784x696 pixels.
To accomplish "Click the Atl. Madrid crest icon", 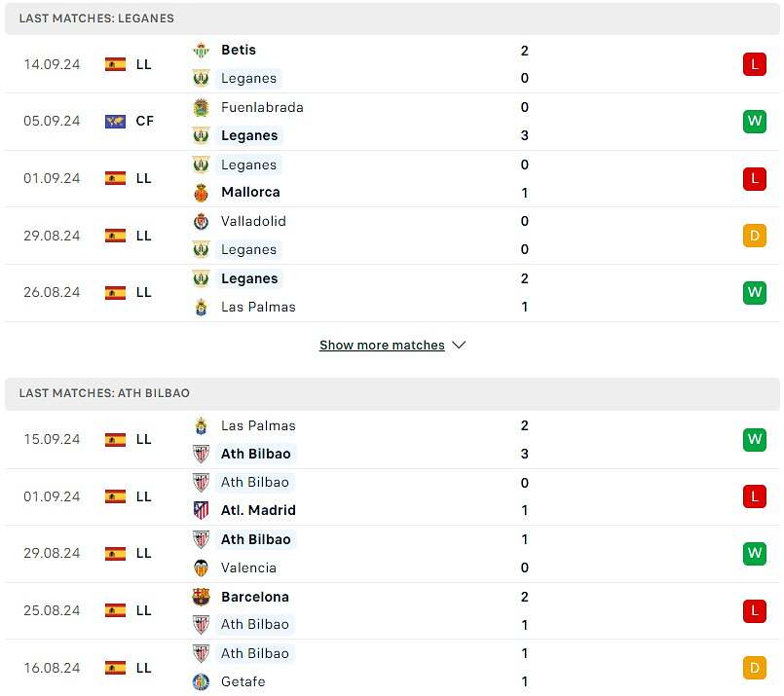I will [x=202, y=510].
